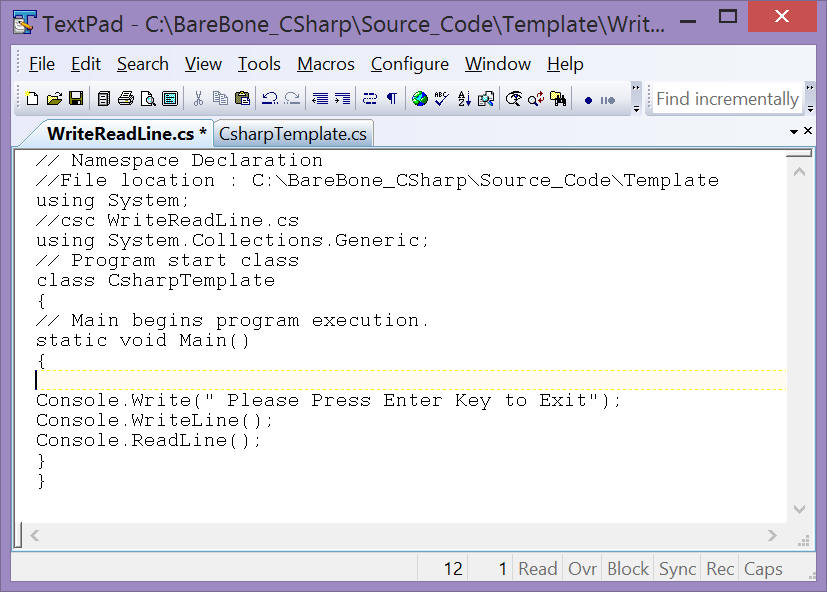
Task: Toggle visible paragraph marks (¶) button
Action: (x=392, y=99)
